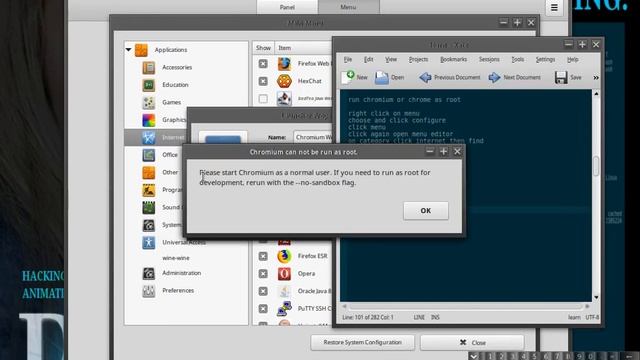
Task: Open the Bookmarks menu in Kate
Action: (x=453, y=60)
